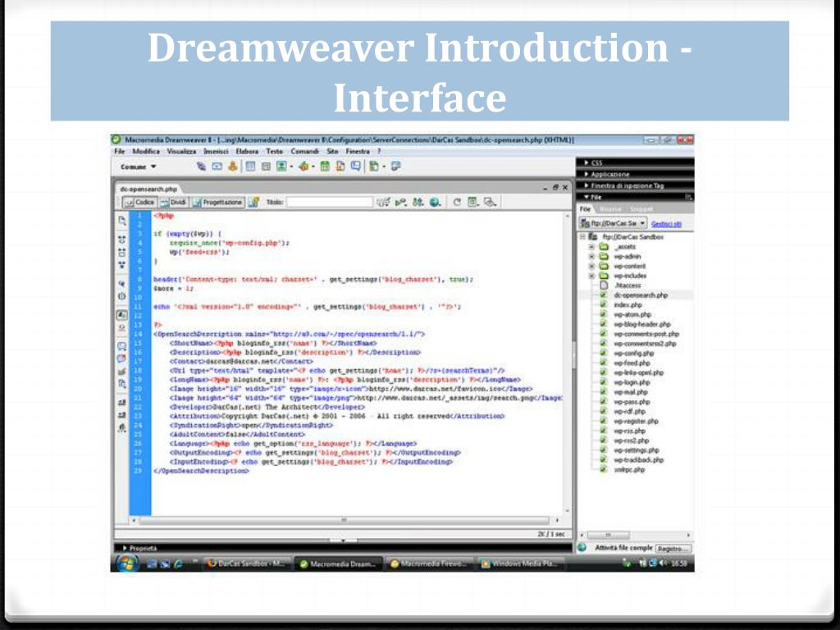Click the Tag Chooser icon in Insert bar

396,167
